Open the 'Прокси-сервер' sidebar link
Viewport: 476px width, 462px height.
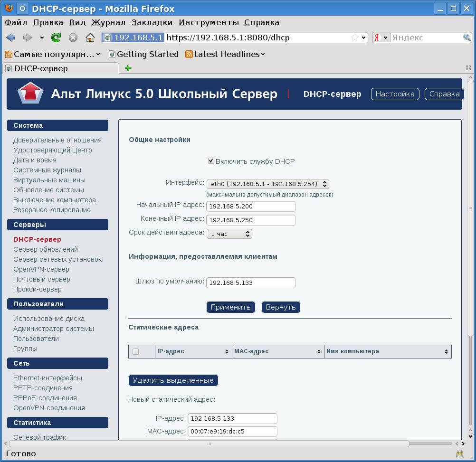coord(38,289)
